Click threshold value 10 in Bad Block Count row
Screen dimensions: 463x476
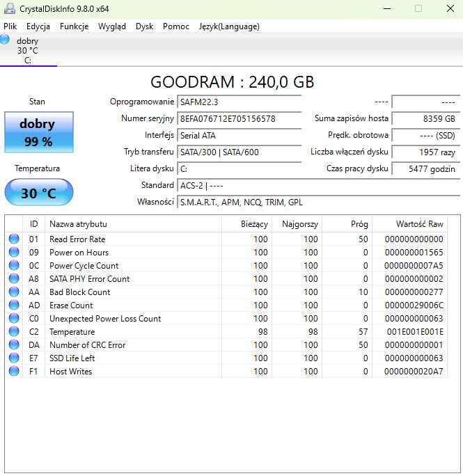(363, 292)
